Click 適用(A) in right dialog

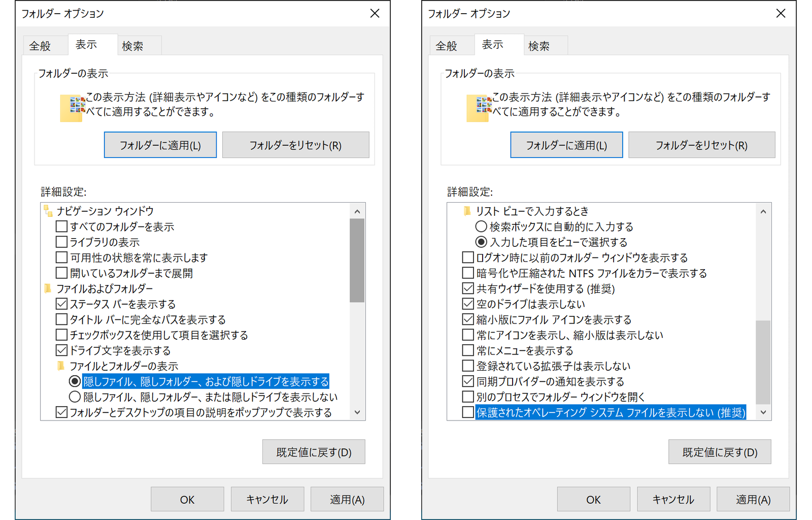tap(753, 499)
